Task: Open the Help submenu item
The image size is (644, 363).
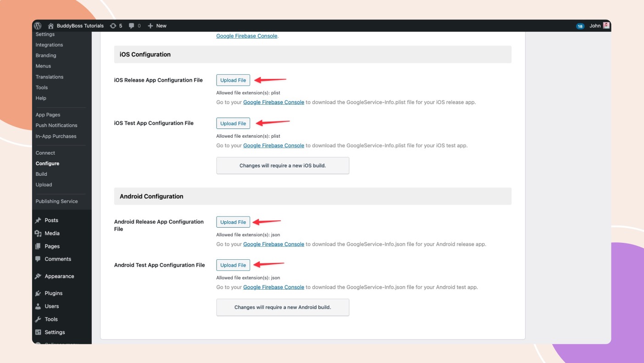Action: (x=41, y=98)
